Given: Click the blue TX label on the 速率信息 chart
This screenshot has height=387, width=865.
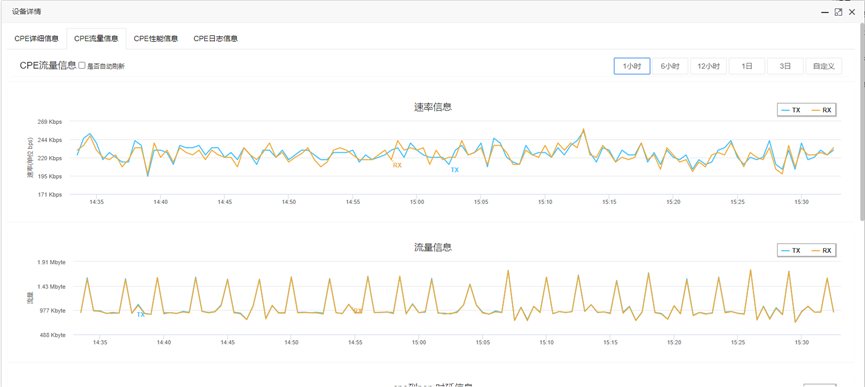Looking at the screenshot, I should click(455, 170).
